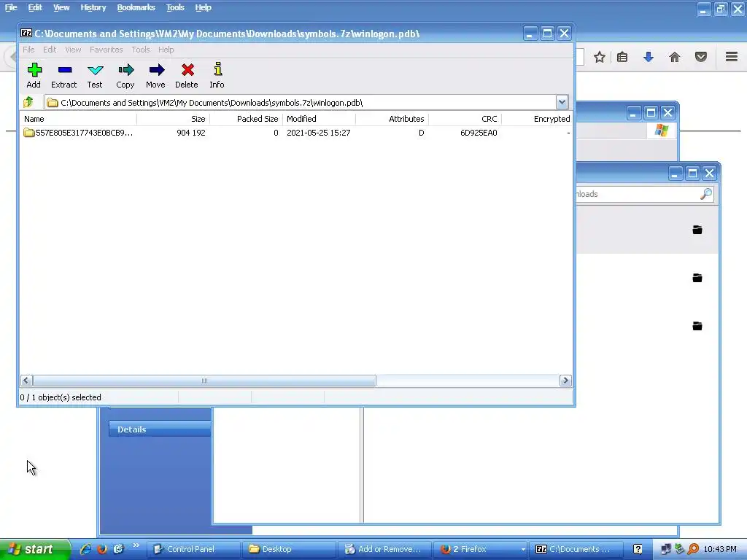This screenshot has width=747, height=560.
Task: Sort by CRC column header
Action: [x=465, y=119]
